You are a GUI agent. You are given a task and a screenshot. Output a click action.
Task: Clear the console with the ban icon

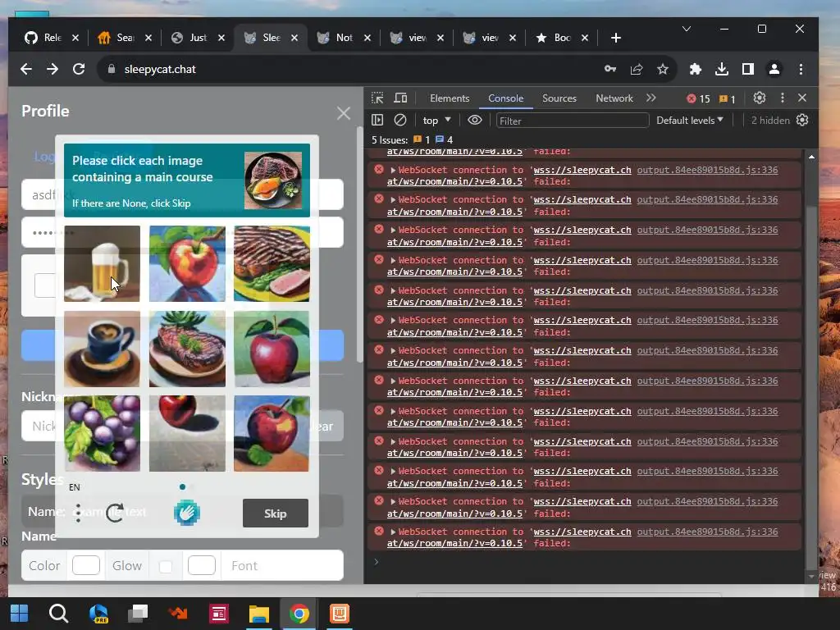400,120
